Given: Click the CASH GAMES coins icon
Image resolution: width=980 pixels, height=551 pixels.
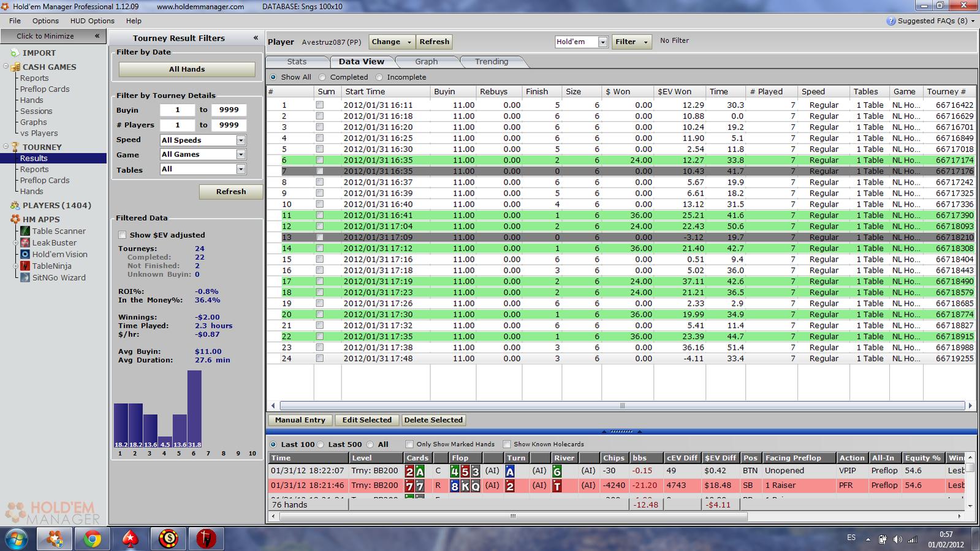Looking at the screenshot, I should tap(15, 67).
